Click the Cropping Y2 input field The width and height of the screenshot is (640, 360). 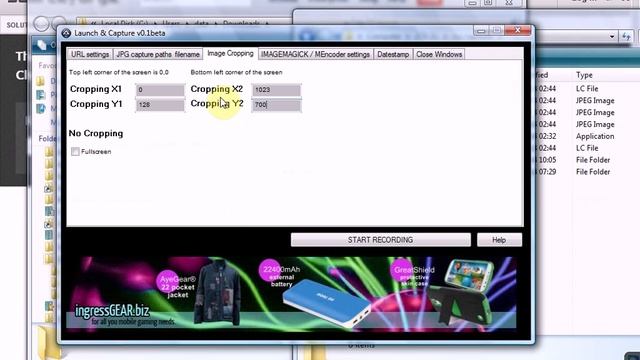click(x=276, y=105)
